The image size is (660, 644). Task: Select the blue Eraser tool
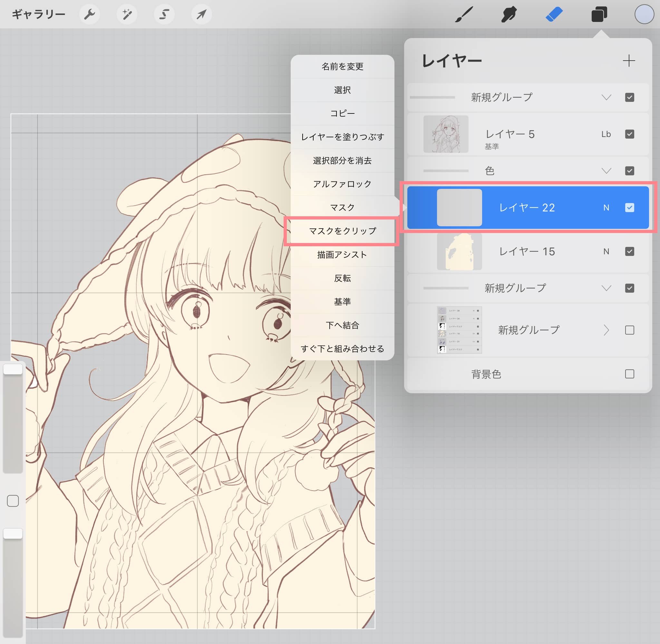click(554, 15)
